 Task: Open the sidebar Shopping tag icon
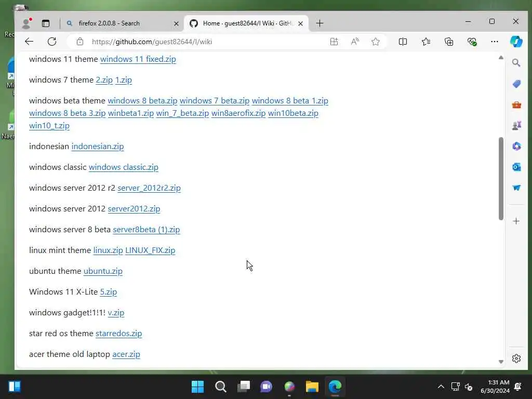pyautogui.click(x=516, y=84)
